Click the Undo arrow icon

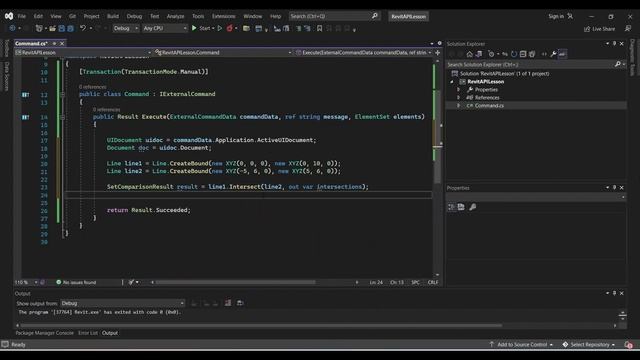tap(83, 28)
